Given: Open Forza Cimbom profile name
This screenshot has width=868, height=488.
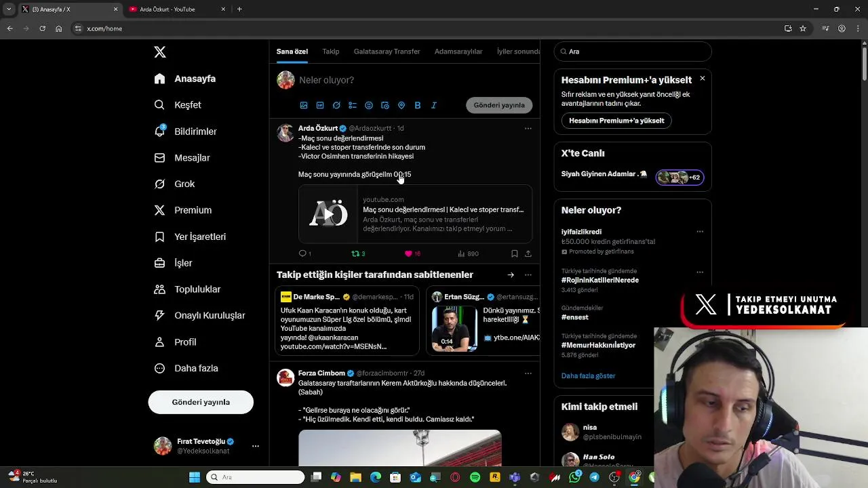Looking at the screenshot, I should tap(321, 373).
